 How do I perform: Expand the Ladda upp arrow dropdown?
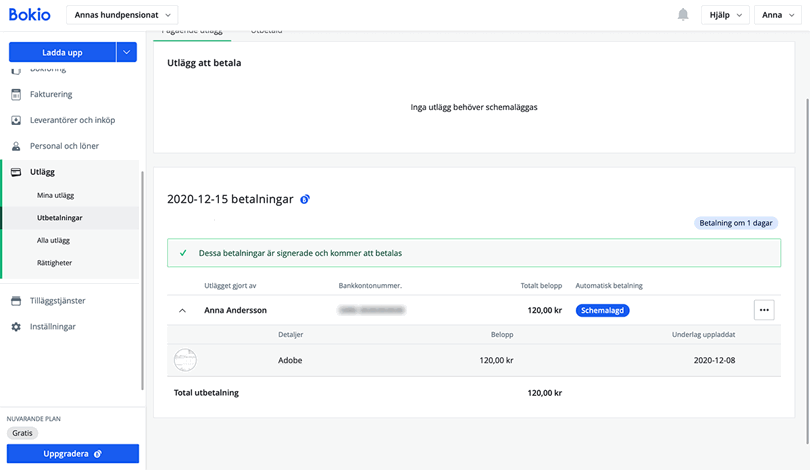click(x=127, y=52)
